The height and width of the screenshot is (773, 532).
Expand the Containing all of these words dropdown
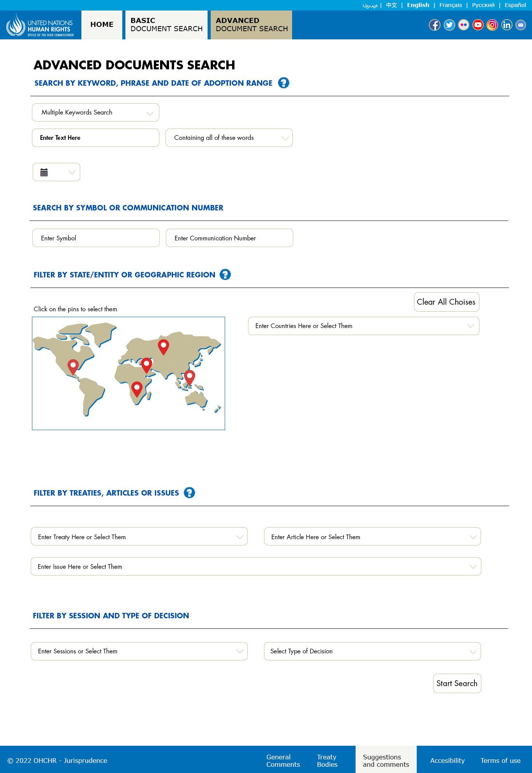pyautogui.click(x=229, y=138)
